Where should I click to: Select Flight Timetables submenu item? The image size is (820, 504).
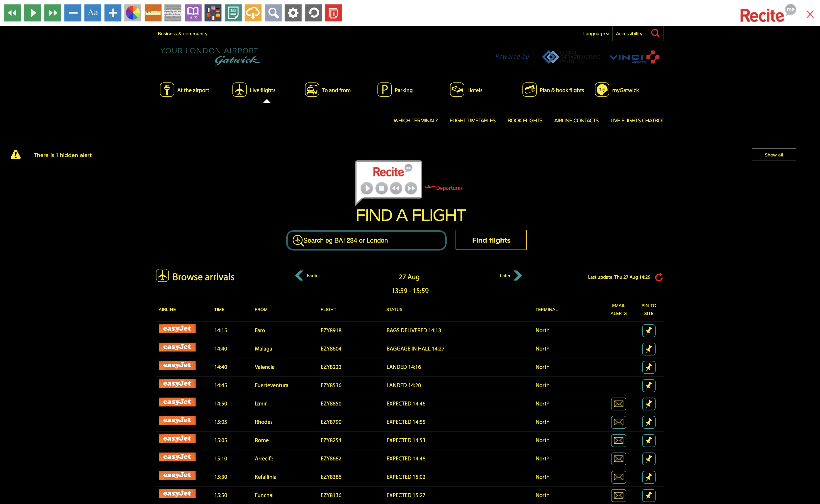pos(472,120)
